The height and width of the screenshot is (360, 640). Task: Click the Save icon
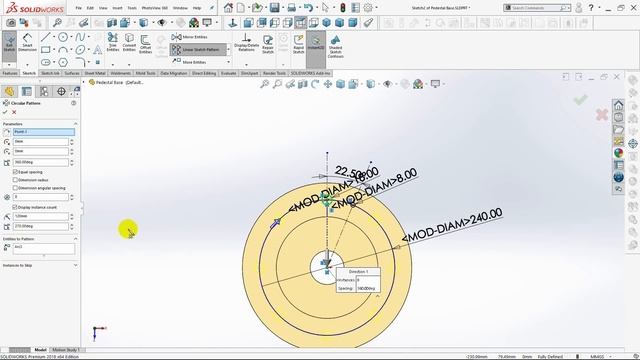[x=274, y=8]
